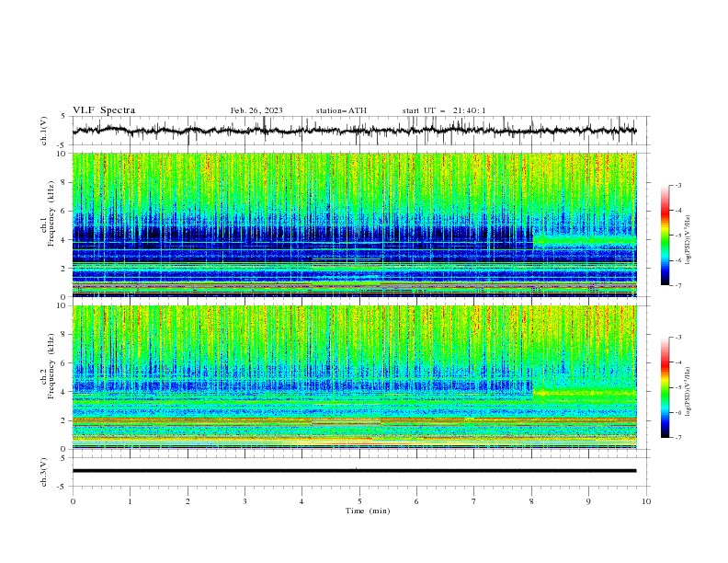Click the ch.2 spectrogram color scale bar

665,387
